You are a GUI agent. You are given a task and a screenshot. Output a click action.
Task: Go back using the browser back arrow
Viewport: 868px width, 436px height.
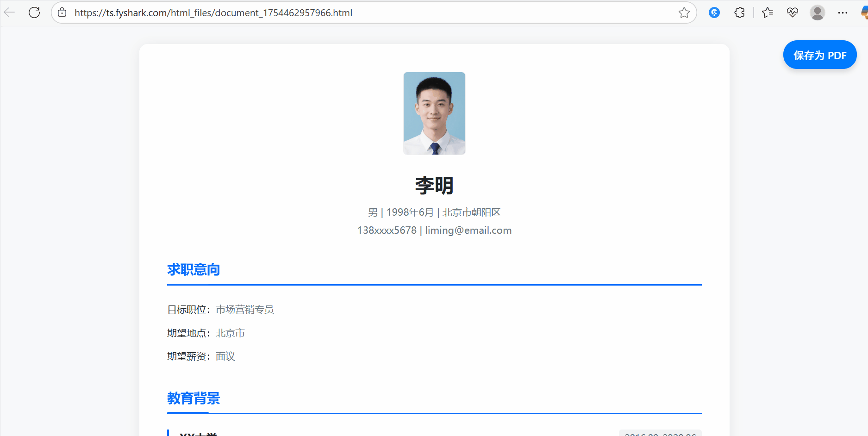point(9,12)
